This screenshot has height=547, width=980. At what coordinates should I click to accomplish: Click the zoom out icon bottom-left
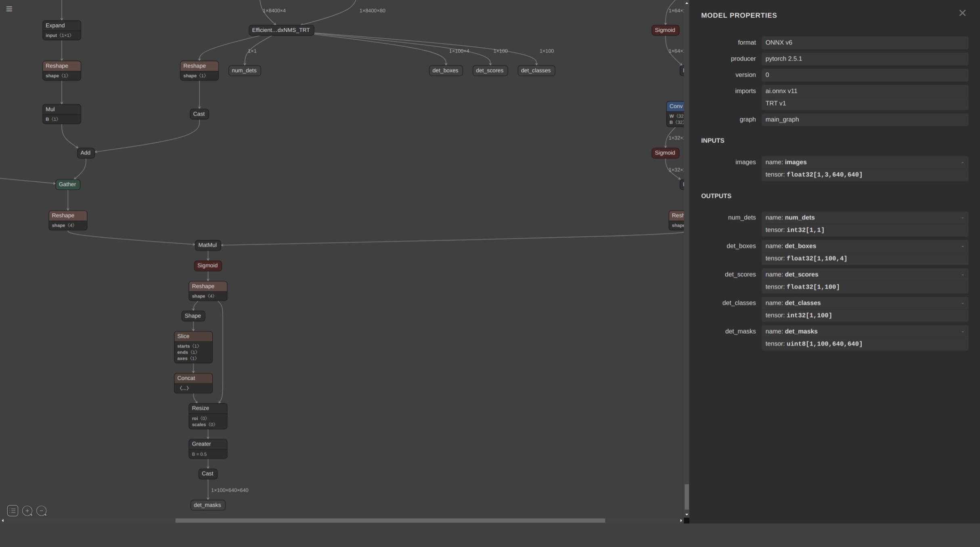point(41,511)
